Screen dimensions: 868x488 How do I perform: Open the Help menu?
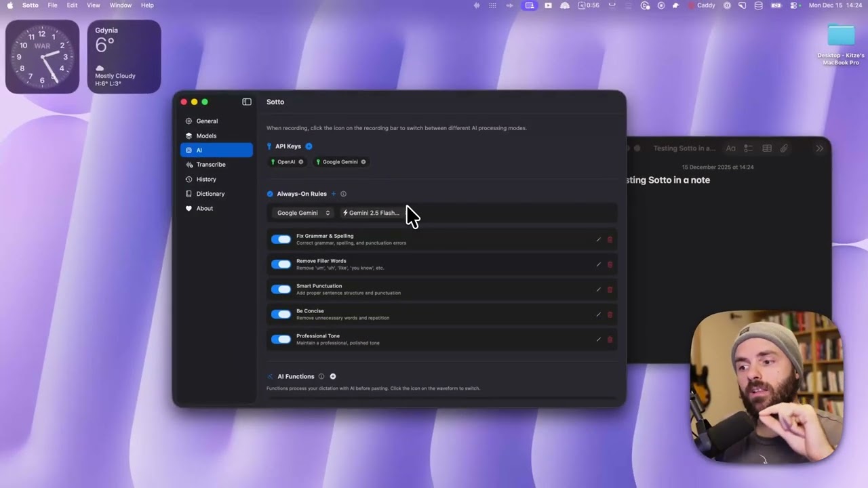(x=147, y=5)
